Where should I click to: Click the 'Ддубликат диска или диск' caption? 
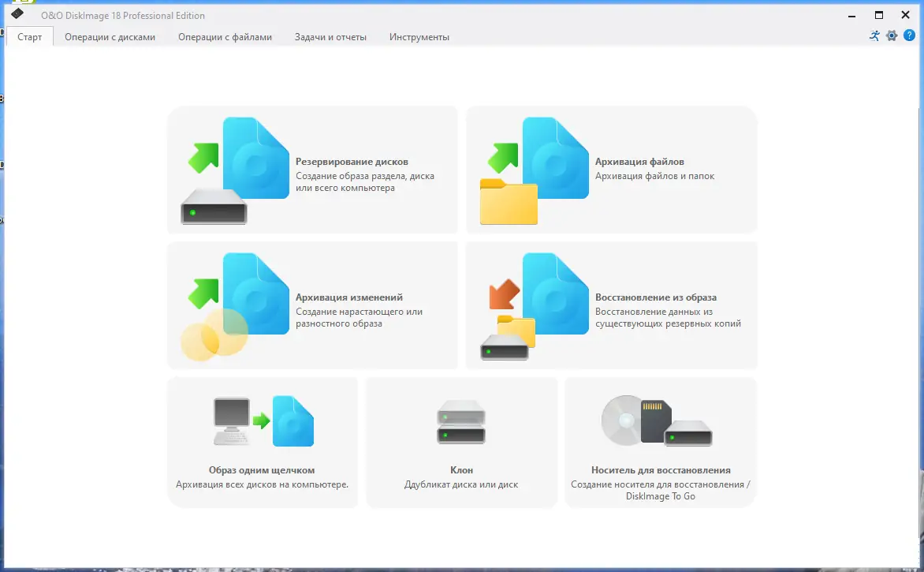(x=461, y=484)
